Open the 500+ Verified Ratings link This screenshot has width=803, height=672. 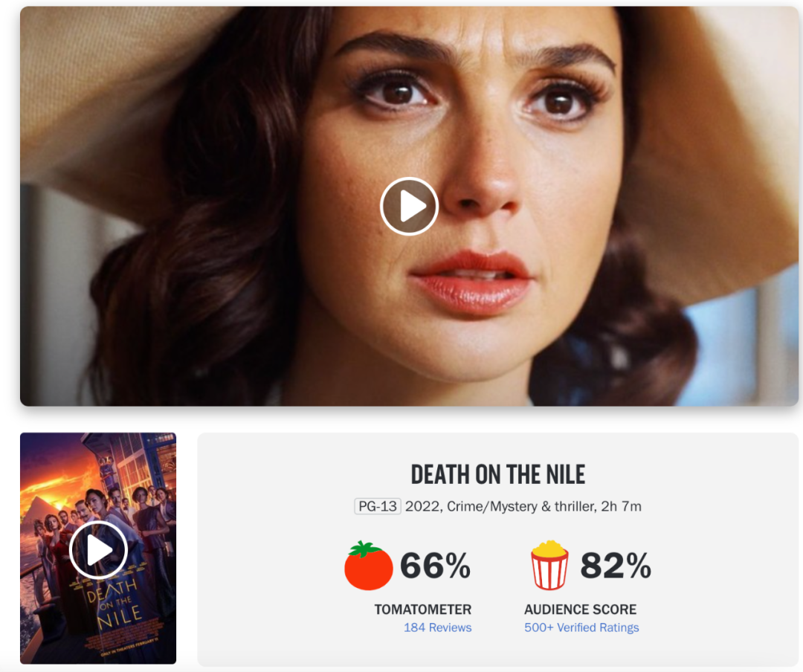coord(581,627)
